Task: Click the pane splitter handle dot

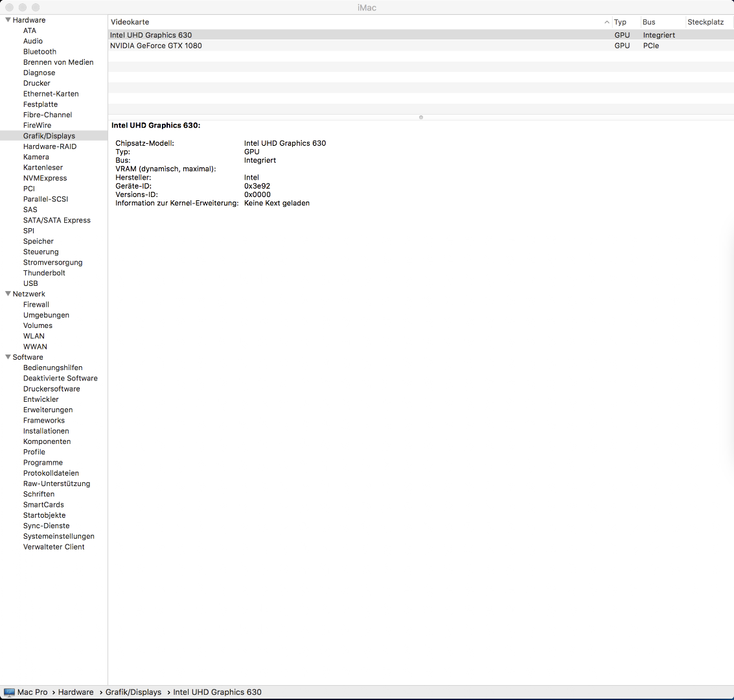Action: [x=421, y=117]
